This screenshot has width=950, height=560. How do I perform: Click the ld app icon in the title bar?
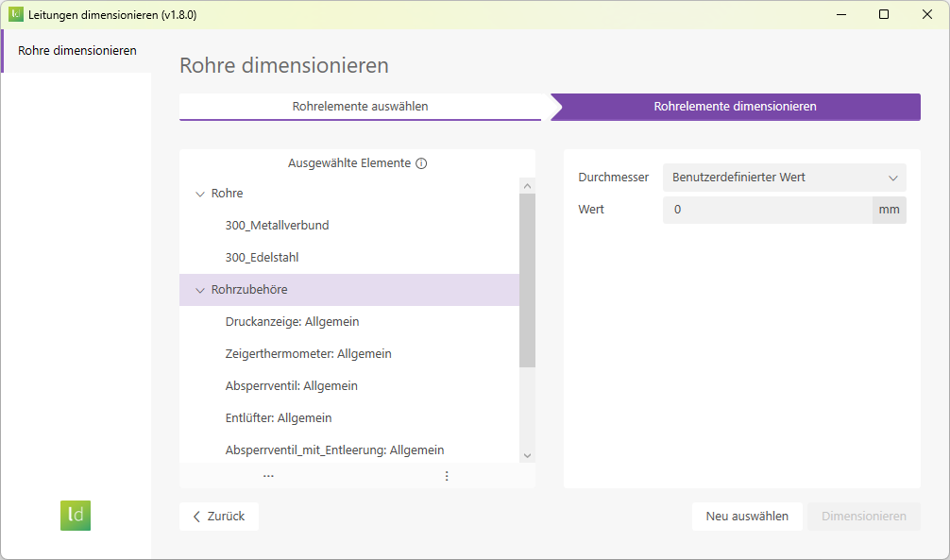[x=14, y=14]
